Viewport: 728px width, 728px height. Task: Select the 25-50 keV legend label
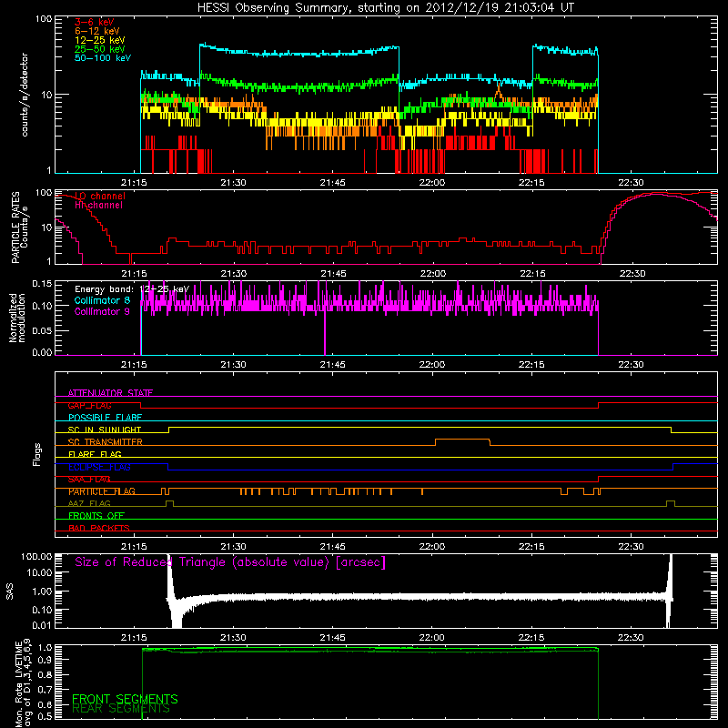click(99, 49)
